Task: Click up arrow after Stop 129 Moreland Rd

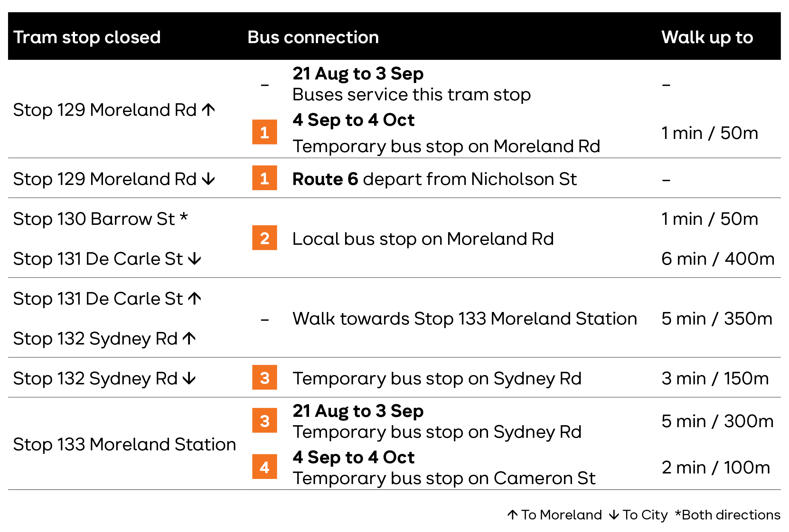Action: (209, 110)
